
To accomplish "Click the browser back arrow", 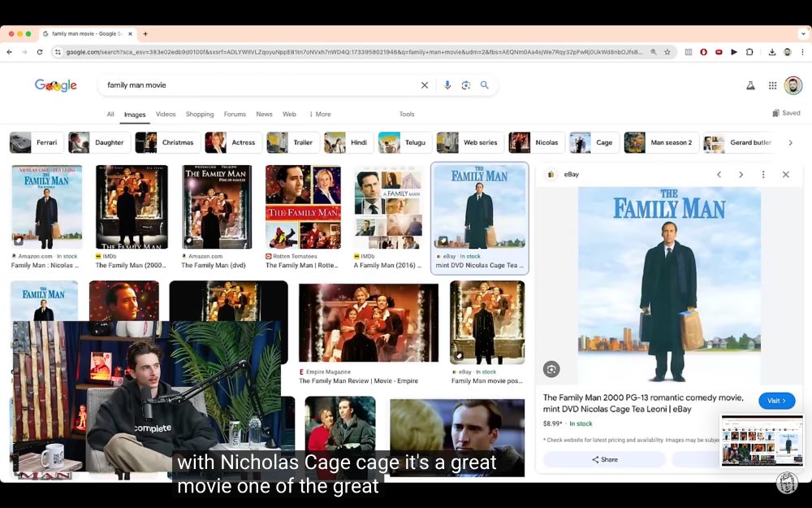I will pyautogui.click(x=9, y=52).
